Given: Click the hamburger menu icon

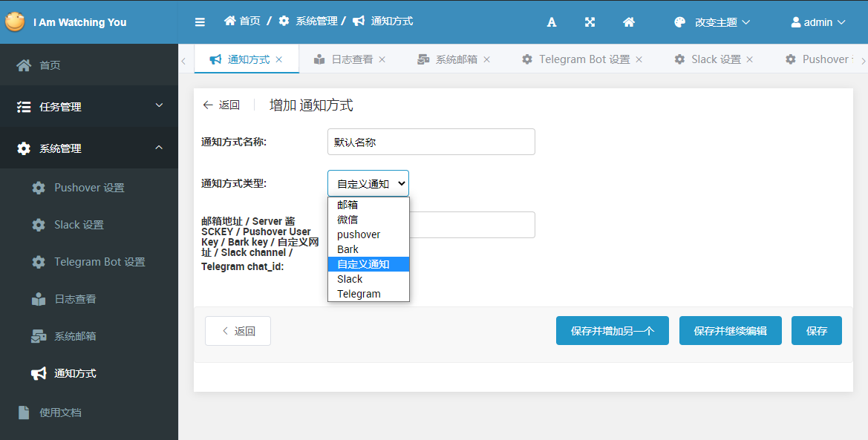Looking at the screenshot, I should [x=200, y=21].
